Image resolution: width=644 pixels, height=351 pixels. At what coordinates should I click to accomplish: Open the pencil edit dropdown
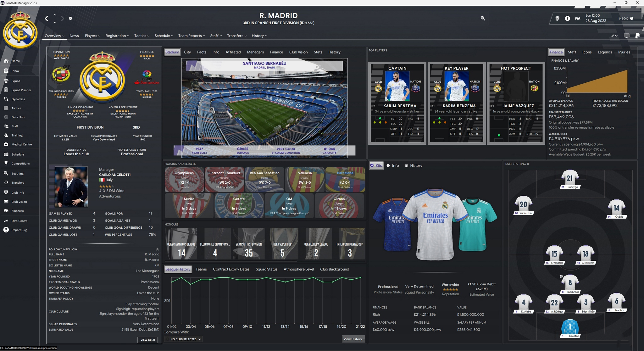click(x=614, y=36)
